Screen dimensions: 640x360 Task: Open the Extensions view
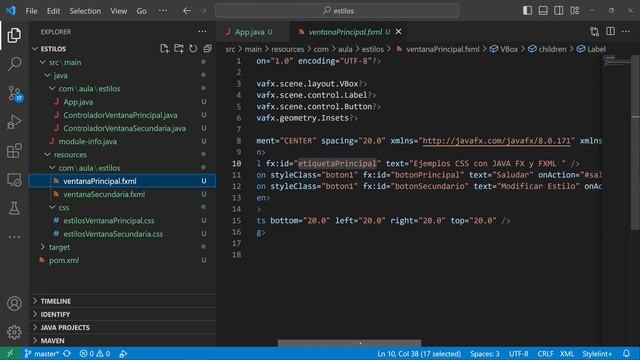pyautogui.click(x=14, y=151)
